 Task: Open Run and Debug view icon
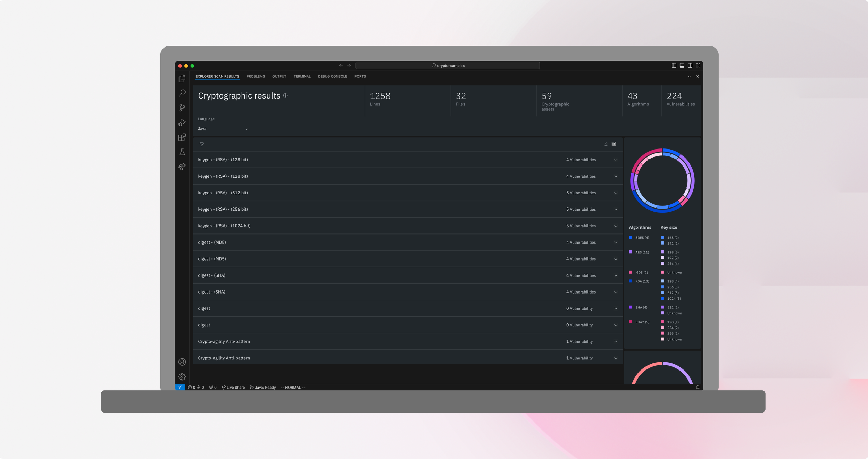click(x=182, y=122)
